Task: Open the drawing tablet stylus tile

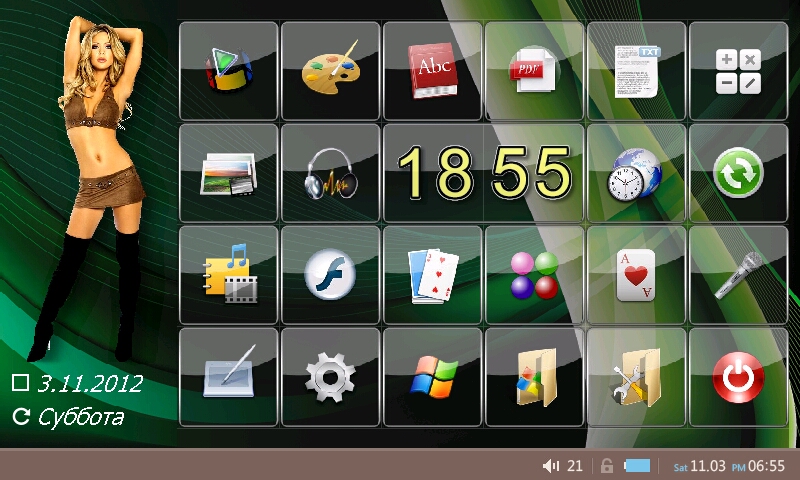Action: (229, 377)
